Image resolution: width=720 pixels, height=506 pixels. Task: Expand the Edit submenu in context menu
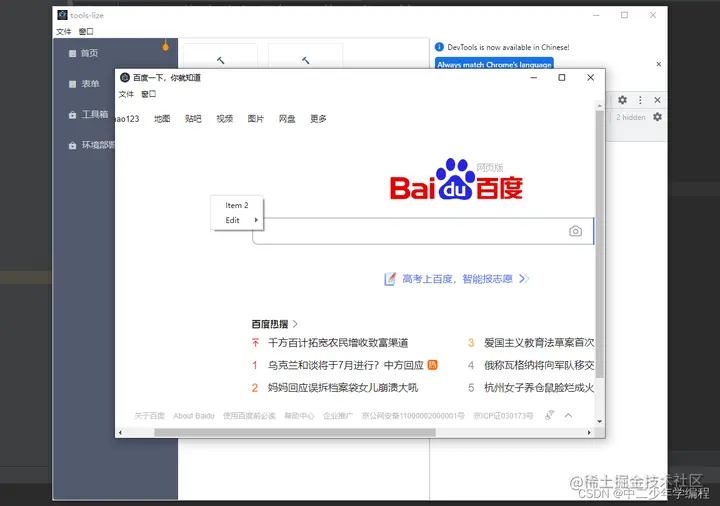coord(237,220)
